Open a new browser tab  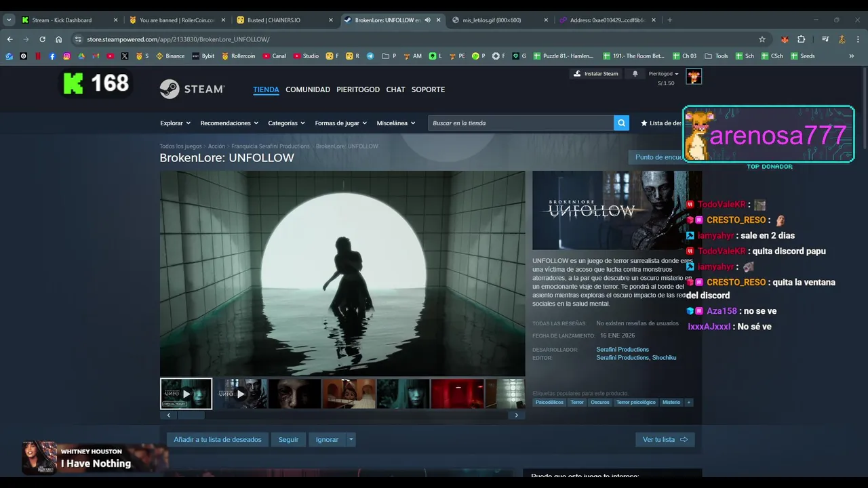[669, 20]
